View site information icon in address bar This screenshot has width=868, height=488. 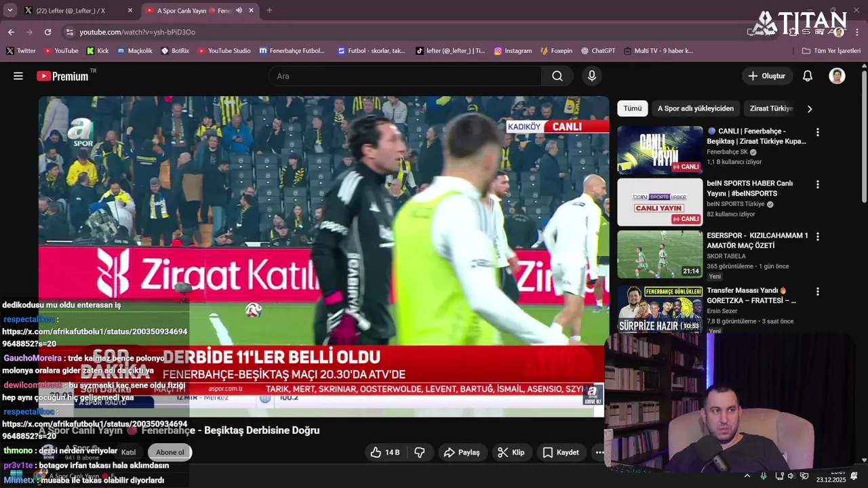(68, 32)
